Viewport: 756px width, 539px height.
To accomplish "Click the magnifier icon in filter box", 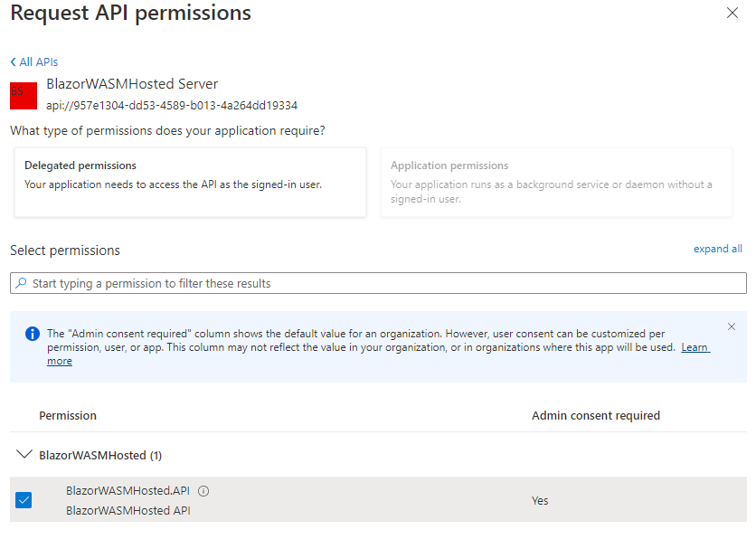I will [22, 283].
